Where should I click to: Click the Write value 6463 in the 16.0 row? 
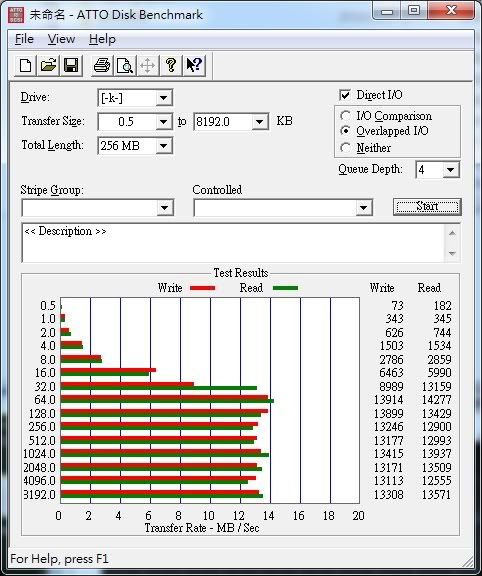tap(391, 373)
